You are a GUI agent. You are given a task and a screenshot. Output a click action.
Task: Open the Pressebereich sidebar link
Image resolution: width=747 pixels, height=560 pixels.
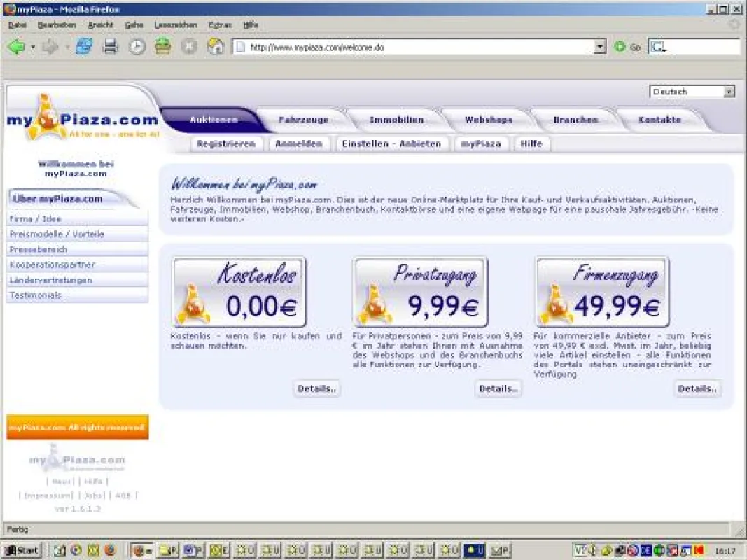(x=77, y=249)
